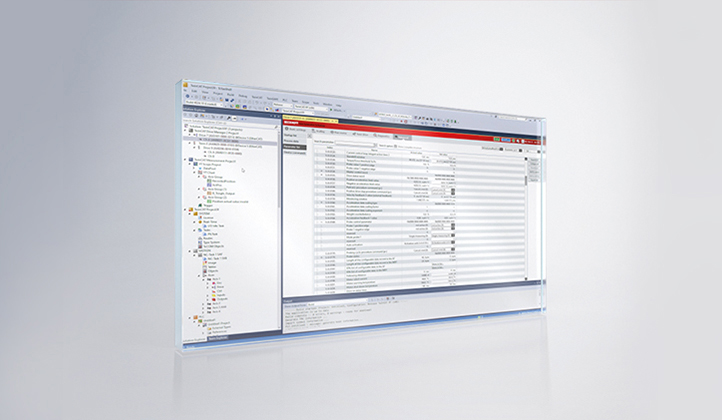Click the Search Solution Explorer field
Screen dimensions: 722x420
coord(230,123)
